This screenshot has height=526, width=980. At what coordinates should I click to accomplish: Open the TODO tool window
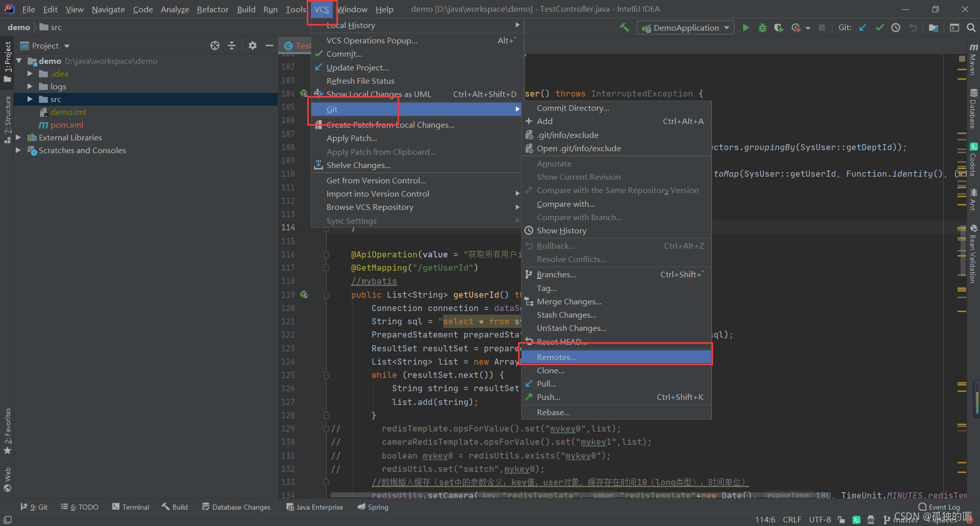(x=80, y=507)
